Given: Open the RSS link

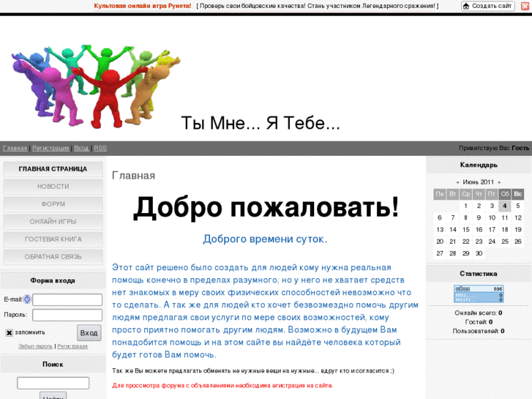Looking at the screenshot, I should tap(100, 149).
